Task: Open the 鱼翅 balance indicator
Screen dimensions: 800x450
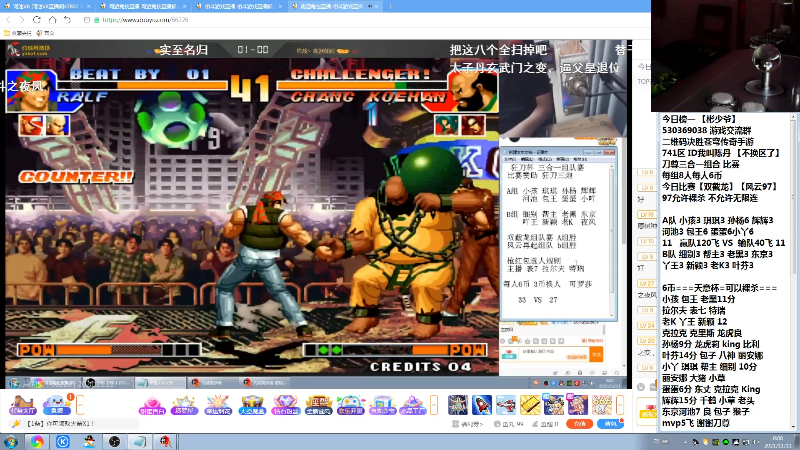Action: pos(545,424)
